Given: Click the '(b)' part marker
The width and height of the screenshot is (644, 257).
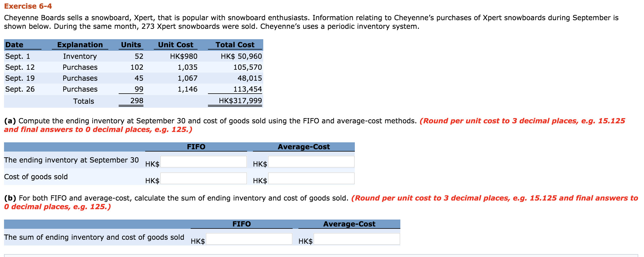Looking at the screenshot, I should coord(10,198).
